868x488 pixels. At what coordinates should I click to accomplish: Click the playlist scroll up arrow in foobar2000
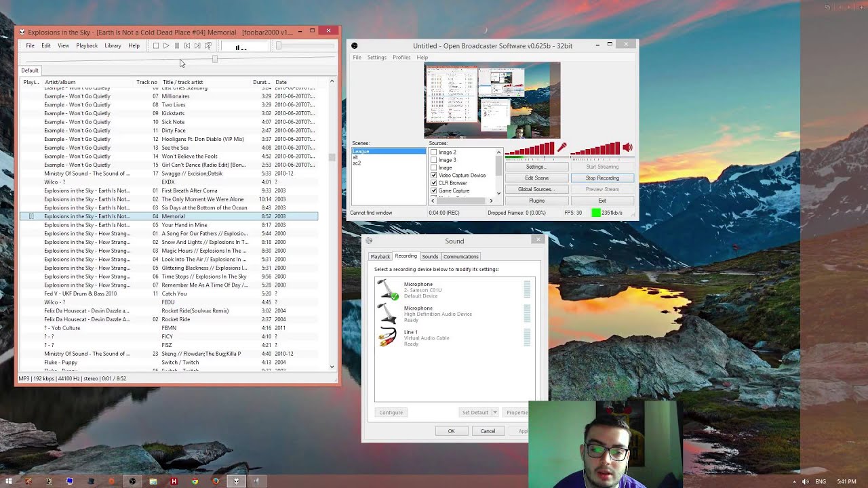pos(332,82)
